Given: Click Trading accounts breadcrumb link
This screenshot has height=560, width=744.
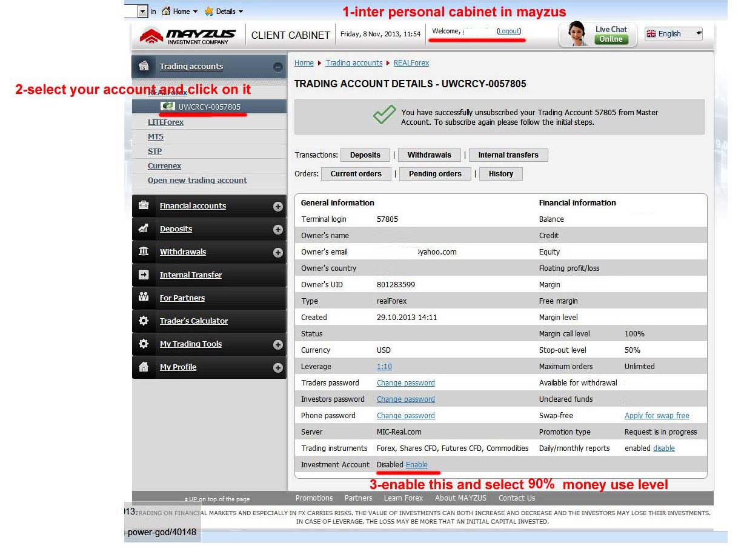Looking at the screenshot, I should click(354, 63).
